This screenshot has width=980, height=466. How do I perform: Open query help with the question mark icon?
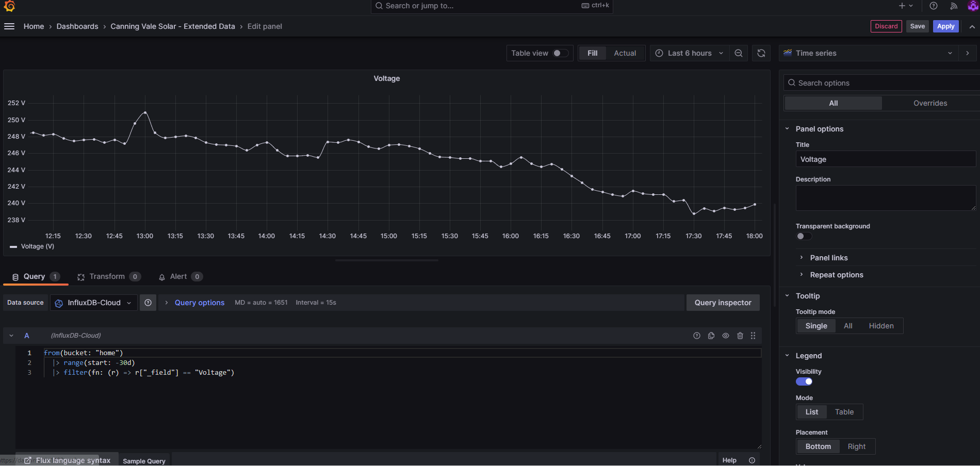[x=697, y=336]
